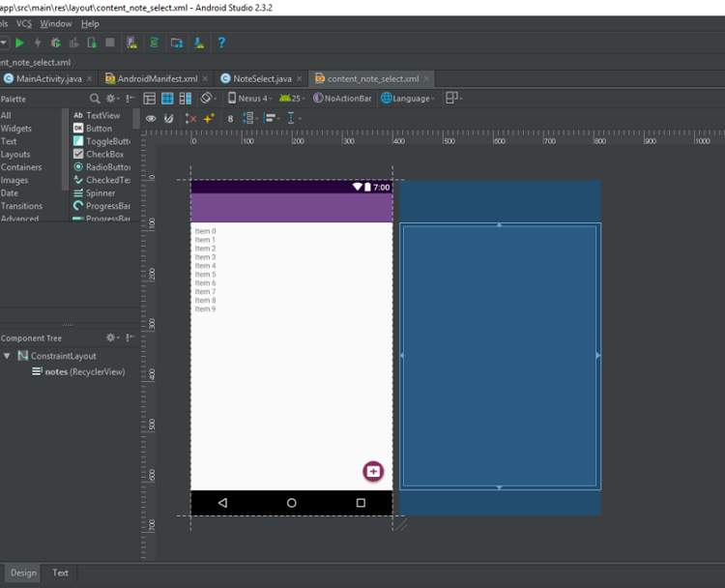Viewport: 725px width, 588px height.
Task: Select the Widgets palette category
Action: pyautogui.click(x=16, y=129)
